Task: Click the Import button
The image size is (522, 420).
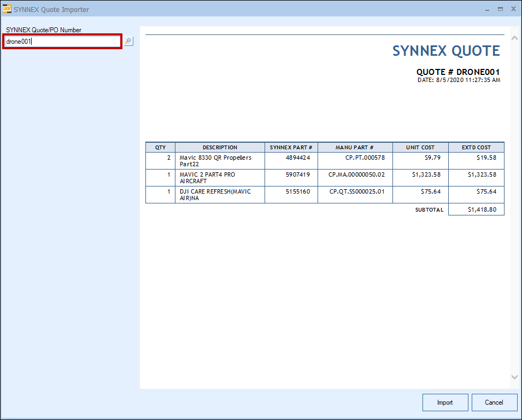Action: tap(445, 402)
